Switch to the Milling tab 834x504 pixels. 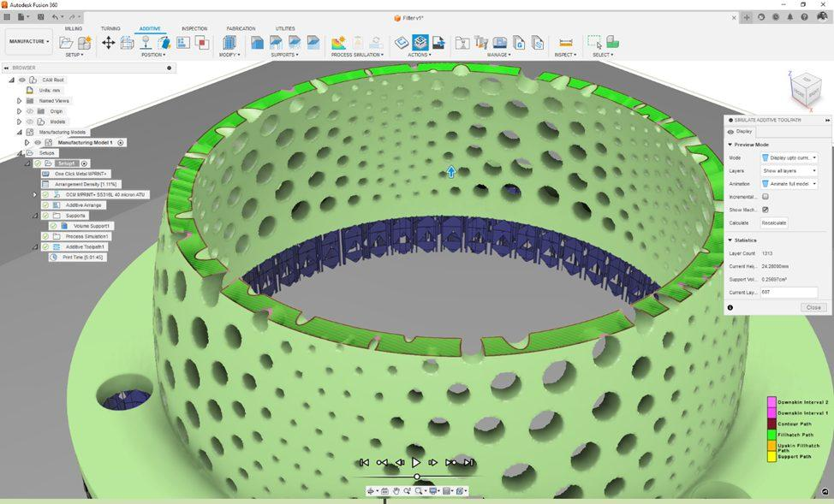[x=74, y=28]
